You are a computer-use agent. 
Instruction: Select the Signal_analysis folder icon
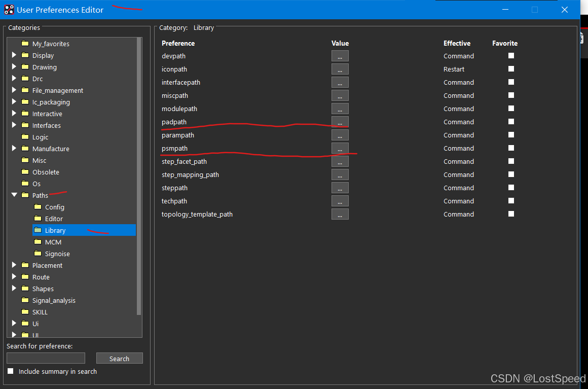25,300
